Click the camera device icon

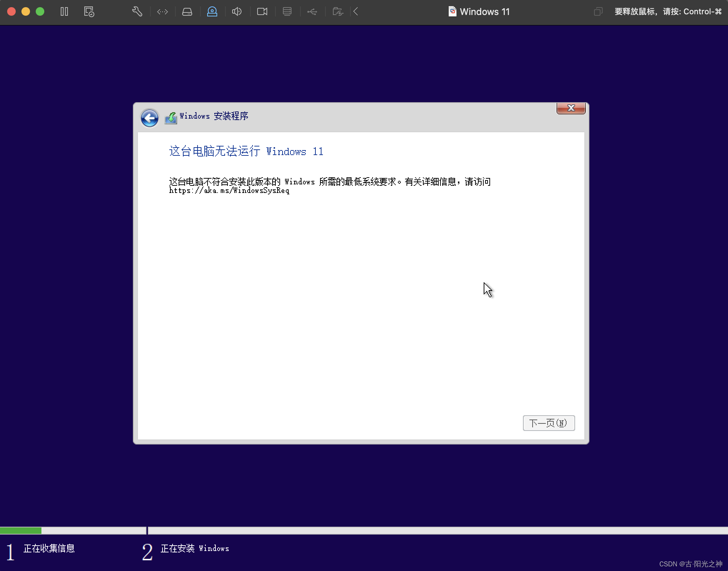262,12
